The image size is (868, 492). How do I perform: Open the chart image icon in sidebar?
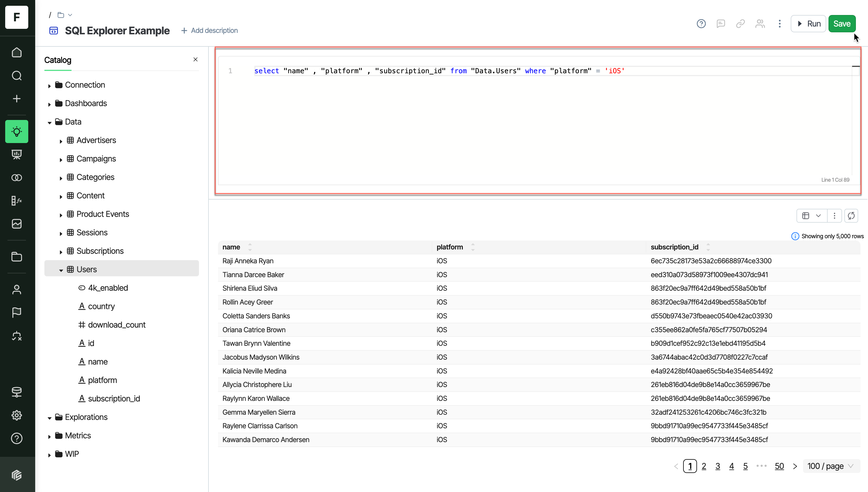(16, 224)
